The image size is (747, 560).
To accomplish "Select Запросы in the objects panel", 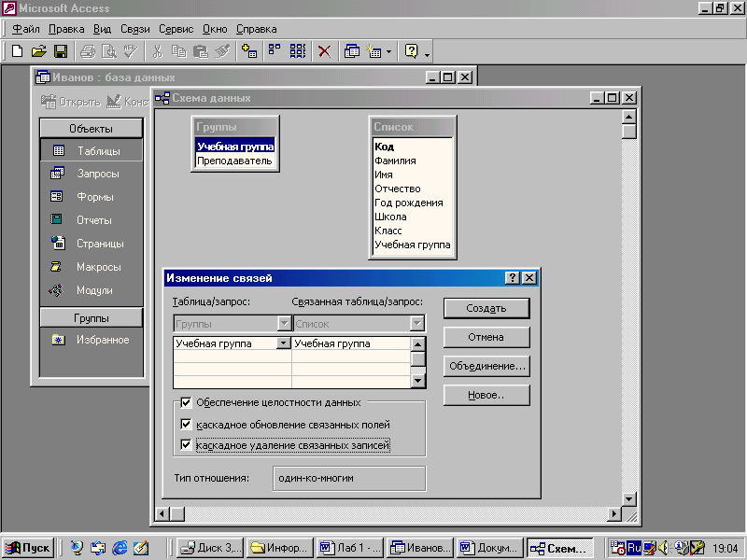I will click(x=91, y=174).
